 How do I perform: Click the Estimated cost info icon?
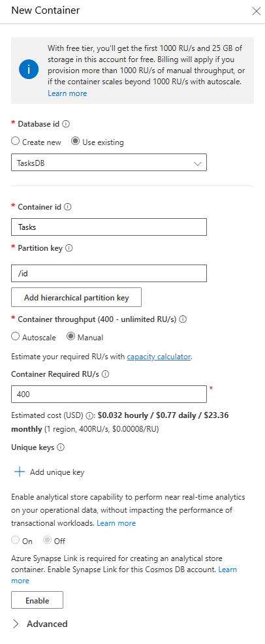tap(89, 415)
